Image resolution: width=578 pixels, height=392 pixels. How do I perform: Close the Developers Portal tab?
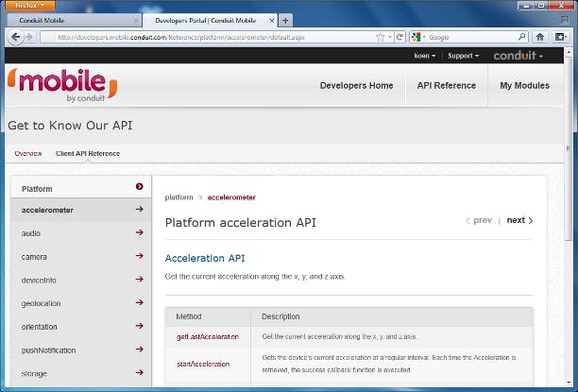coord(272,21)
